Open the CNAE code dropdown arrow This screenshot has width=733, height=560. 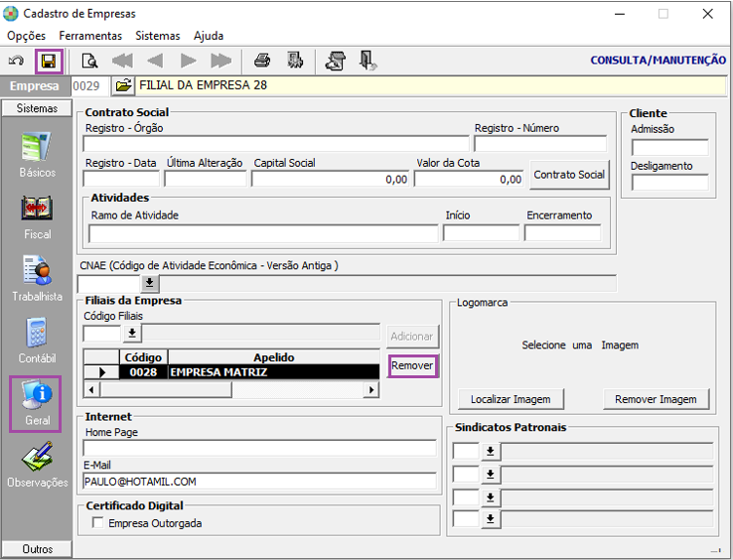pos(150,283)
